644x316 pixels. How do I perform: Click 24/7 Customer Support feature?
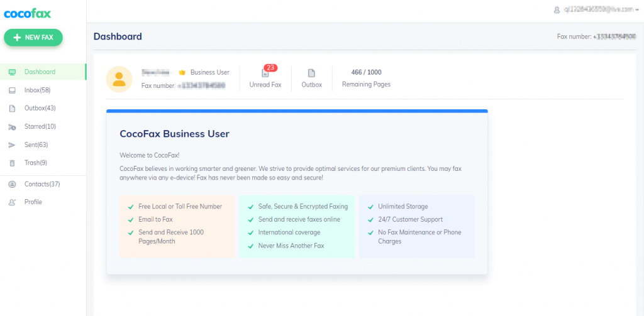(x=410, y=219)
